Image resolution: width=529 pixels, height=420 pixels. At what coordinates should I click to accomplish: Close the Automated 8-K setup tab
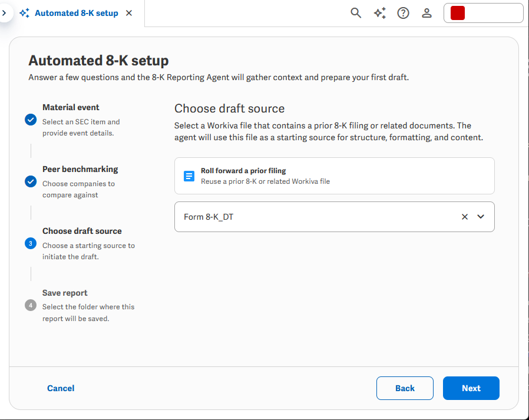(129, 13)
